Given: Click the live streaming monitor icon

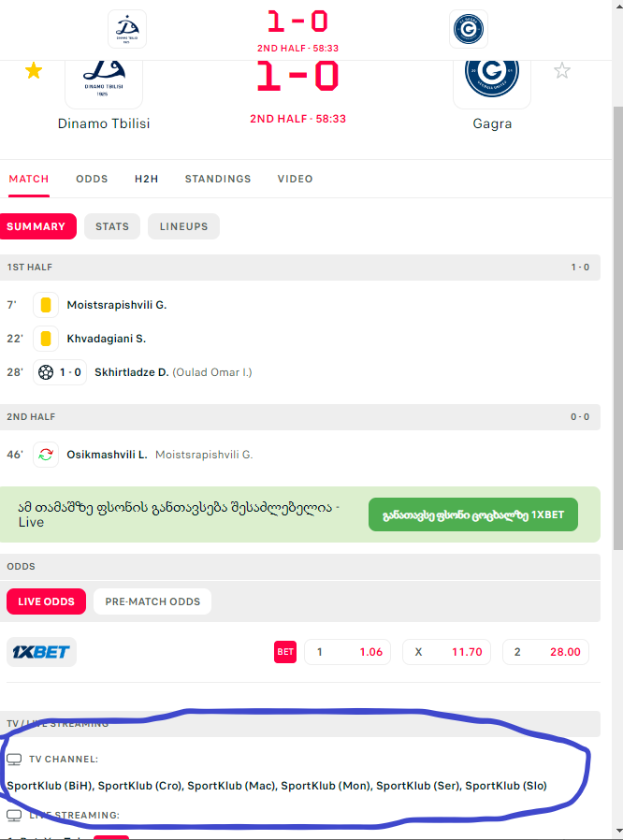Looking at the screenshot, I should coord(14,816).
